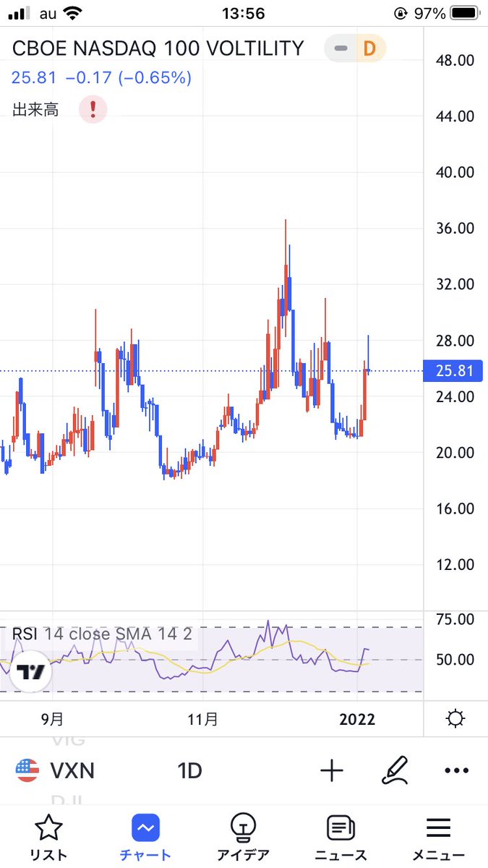Viewport: 488px width, 868px height.
Task: Tap the 12.00 price axis label
Action: (455, 564)
